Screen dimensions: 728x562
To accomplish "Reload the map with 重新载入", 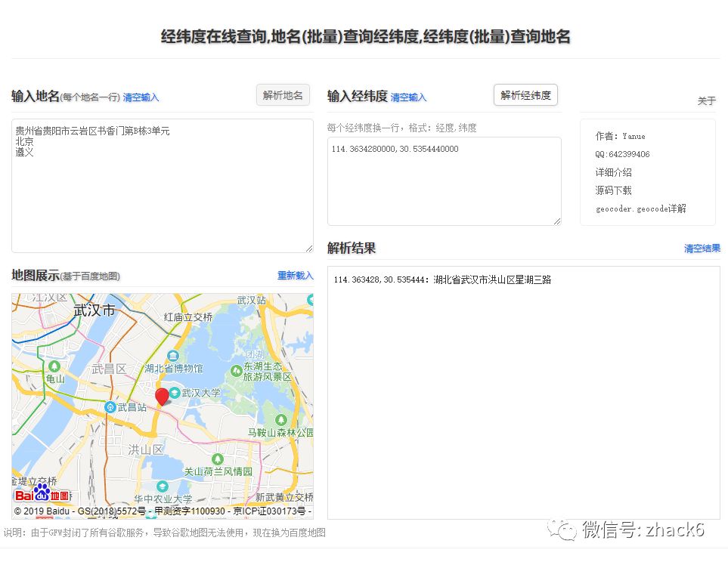I will coord(296,276).
